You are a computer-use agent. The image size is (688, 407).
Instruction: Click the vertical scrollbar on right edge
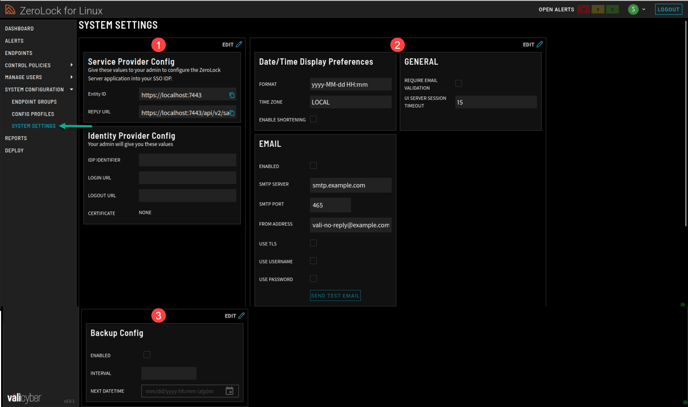[x=685, y=123]
